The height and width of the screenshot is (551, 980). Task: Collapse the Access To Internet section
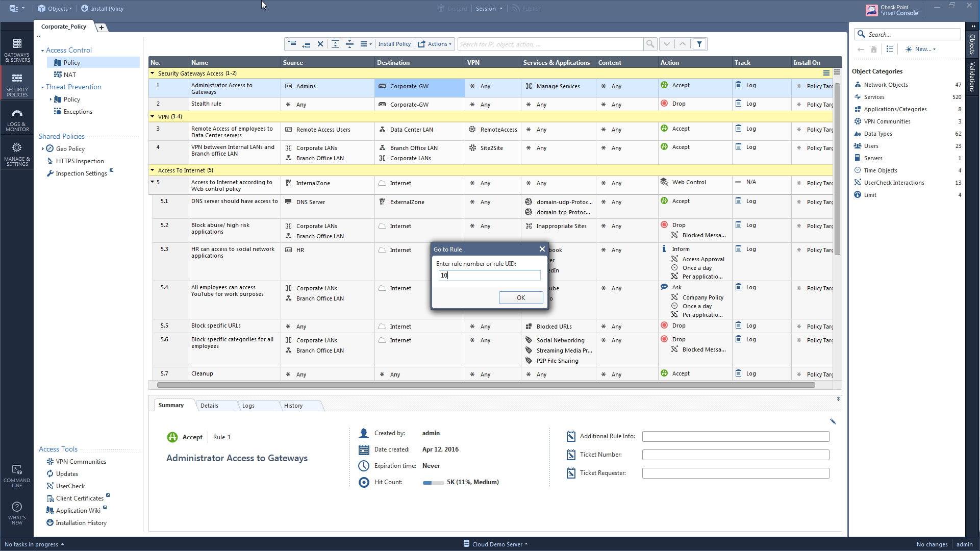152,170
